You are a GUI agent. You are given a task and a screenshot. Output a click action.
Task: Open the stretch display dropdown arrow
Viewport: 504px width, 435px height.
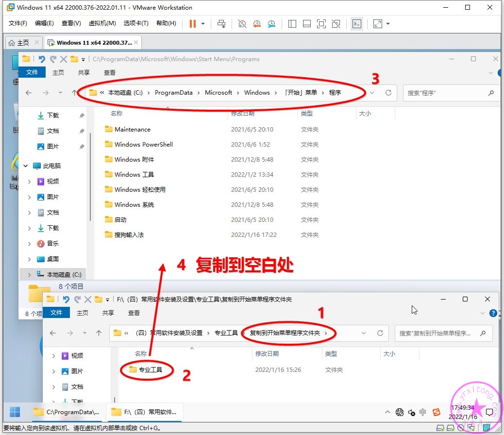pos(388,23)
